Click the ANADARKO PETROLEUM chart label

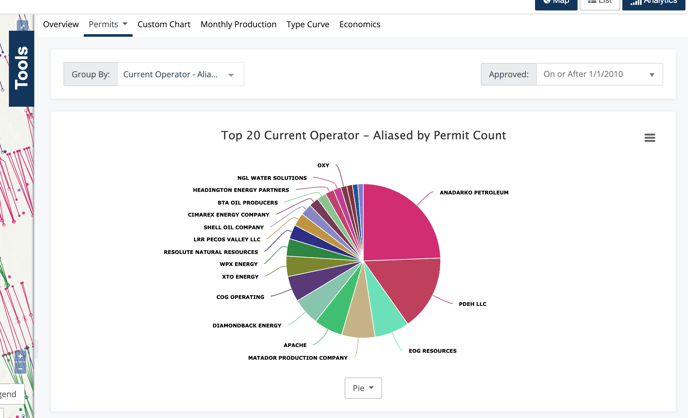pyautogui.click(x=474, y=193)
